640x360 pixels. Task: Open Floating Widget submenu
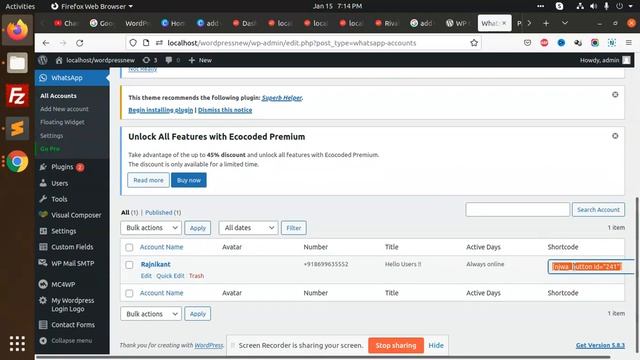(62, 122)
